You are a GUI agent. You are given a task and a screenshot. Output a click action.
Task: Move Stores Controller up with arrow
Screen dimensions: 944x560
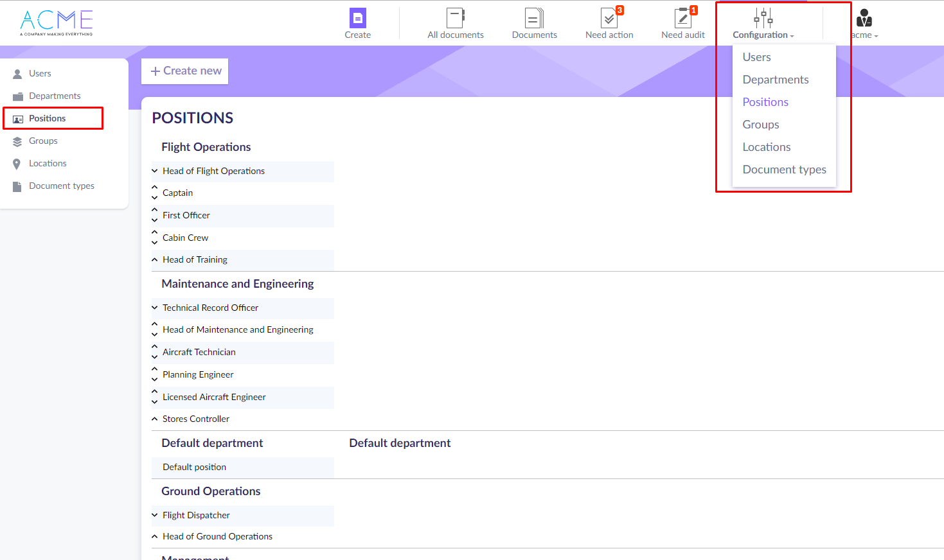coord(154,419)
